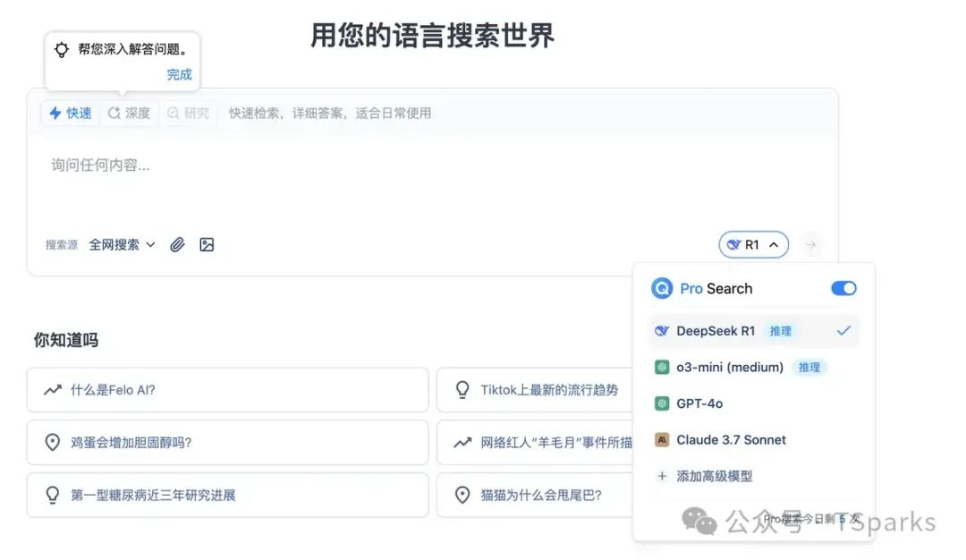
Task: Switch to the 深度 search mode tab
Action: (x=129, y=114)
